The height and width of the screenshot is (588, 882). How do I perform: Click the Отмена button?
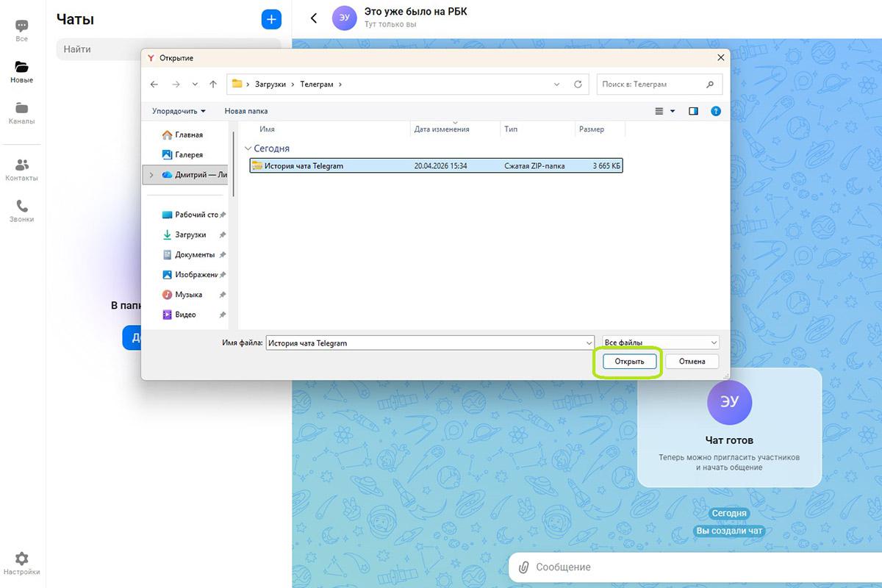[692, 361]
